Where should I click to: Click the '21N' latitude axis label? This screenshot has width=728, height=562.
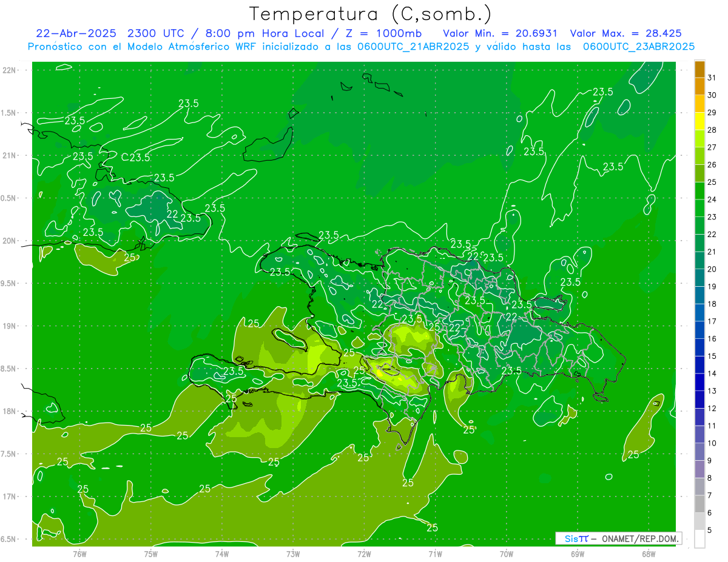pos(10,156)
